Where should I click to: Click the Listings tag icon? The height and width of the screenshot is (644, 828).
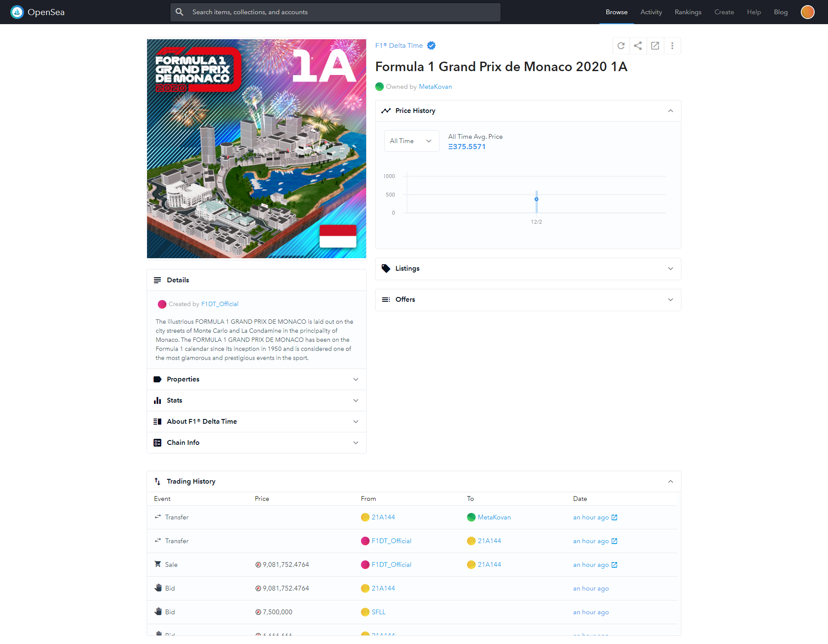[x=386, y=269]
